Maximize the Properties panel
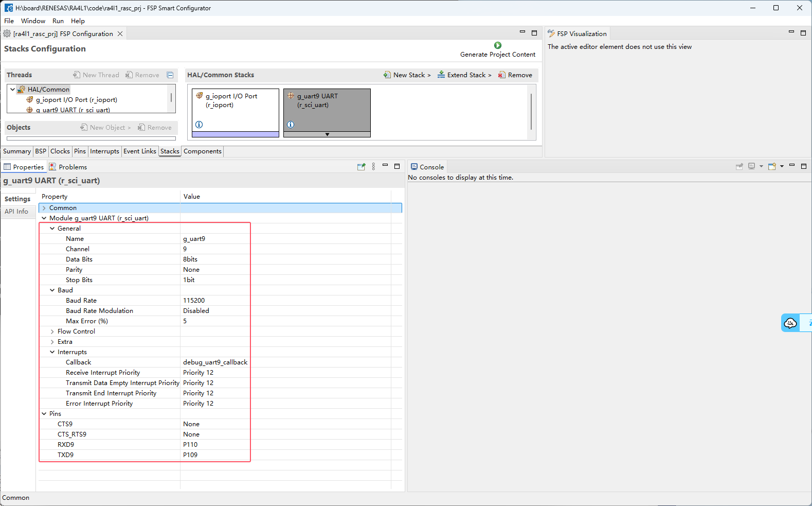Screen dimensions: 812x506 pos(397,166)
